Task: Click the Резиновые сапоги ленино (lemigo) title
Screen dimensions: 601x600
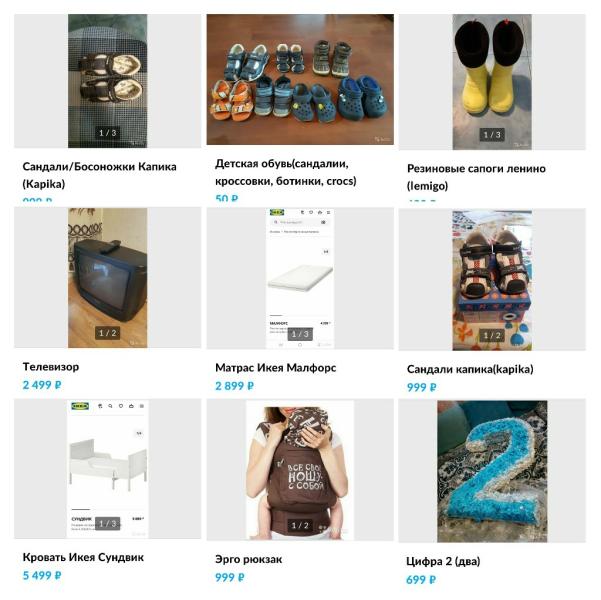Action: tap(476, 177)
